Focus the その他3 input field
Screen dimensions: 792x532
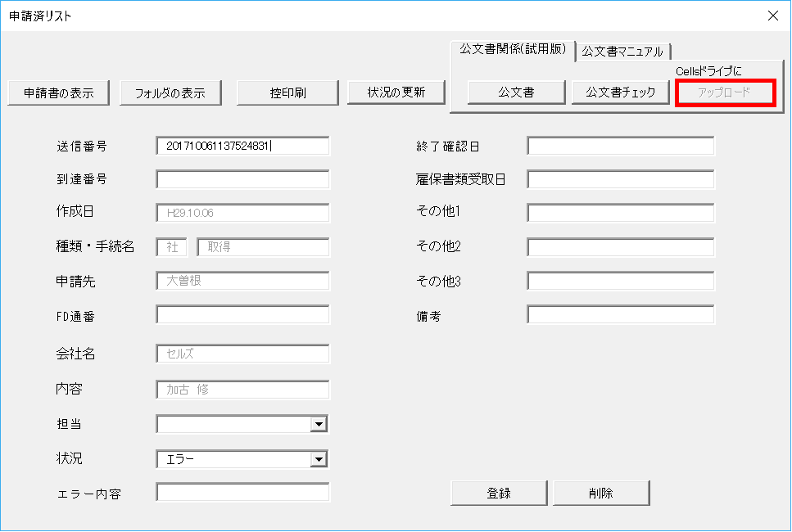click(621, 281)
